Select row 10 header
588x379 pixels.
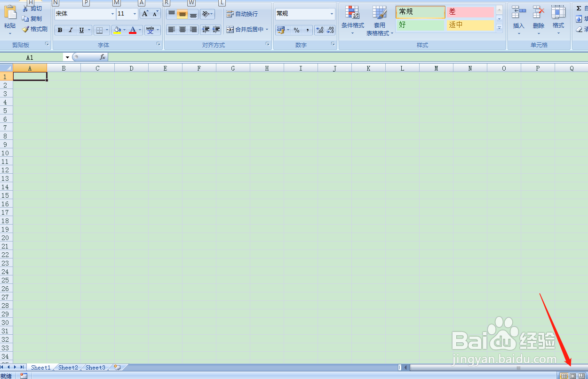click(6, 153)
